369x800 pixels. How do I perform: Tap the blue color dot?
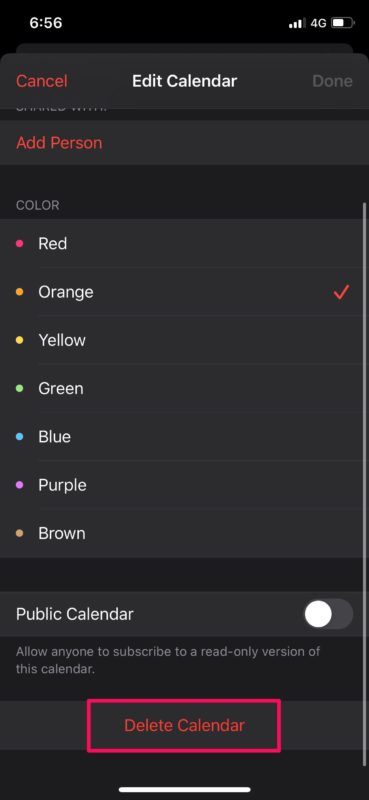(x=20, y=437)
